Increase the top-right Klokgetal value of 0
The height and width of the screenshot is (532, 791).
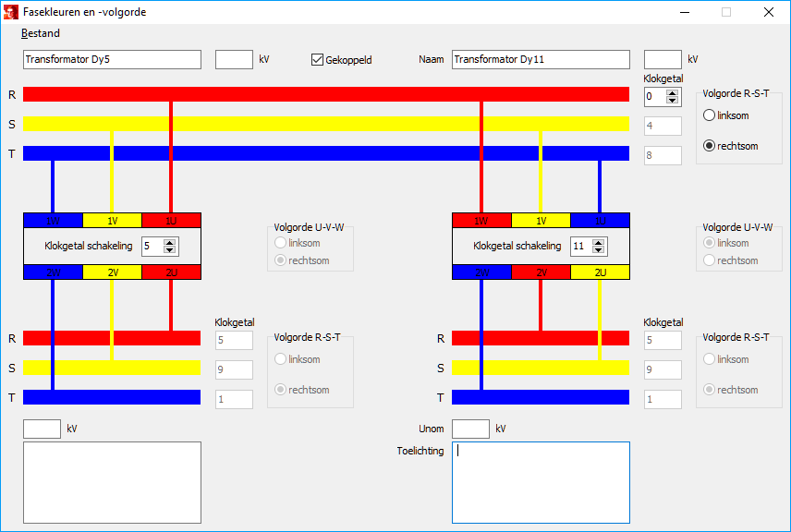point(673,92)
